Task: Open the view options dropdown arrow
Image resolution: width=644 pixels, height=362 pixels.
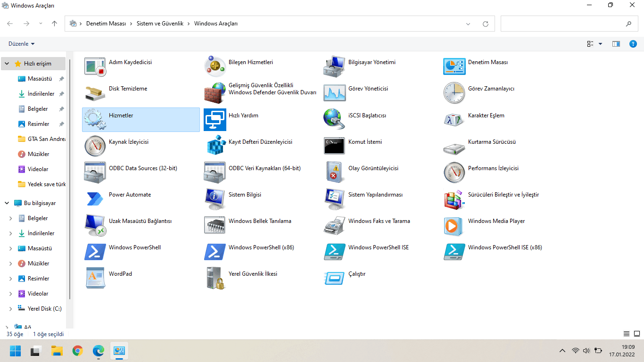Action: coord(600,44)
